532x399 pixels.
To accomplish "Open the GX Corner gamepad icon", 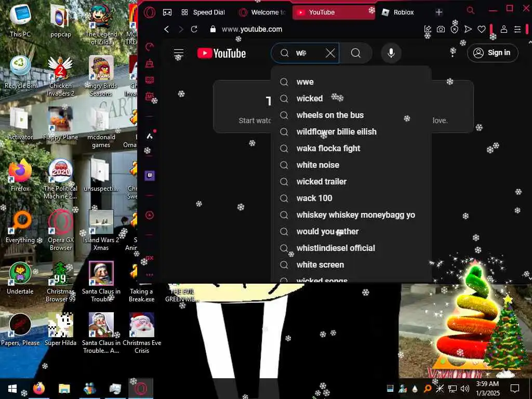I will 167,12.
